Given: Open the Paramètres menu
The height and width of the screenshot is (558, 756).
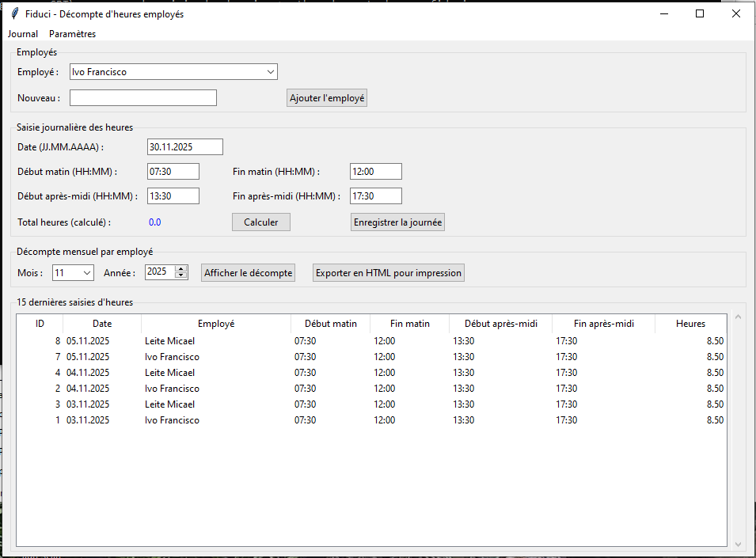Looking at the screenshot, I should point(72,34).
